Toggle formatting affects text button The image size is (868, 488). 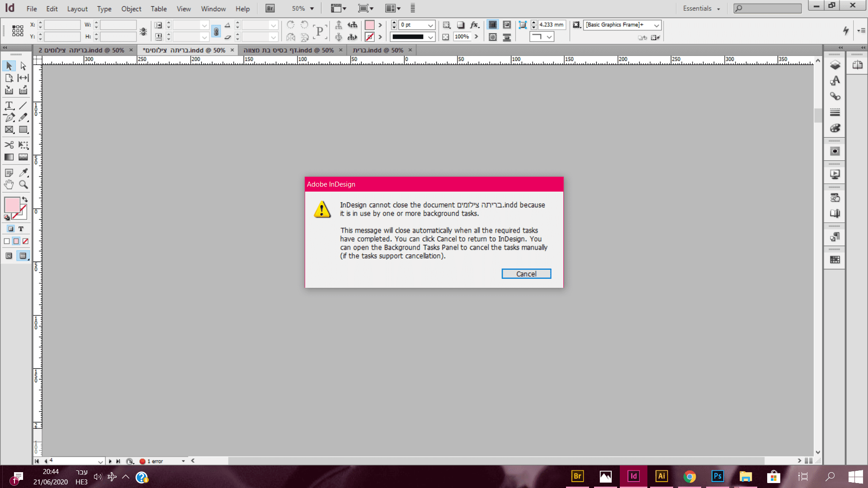tap(21, 229)
